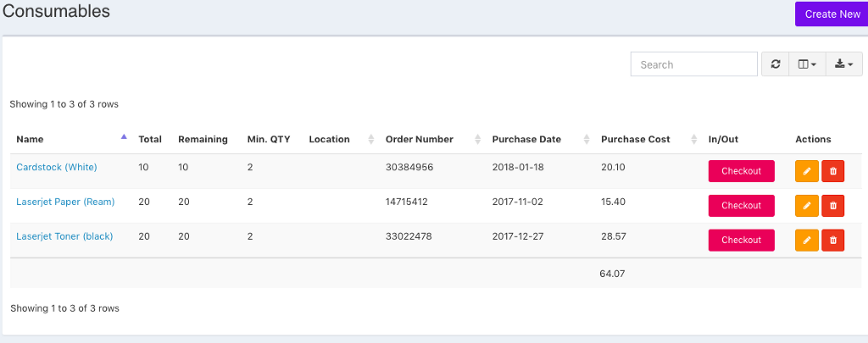This screenshot has height=343, width=868.
Task: Checkout the Laserjet Toner (black) item
Action: [741, 241]
